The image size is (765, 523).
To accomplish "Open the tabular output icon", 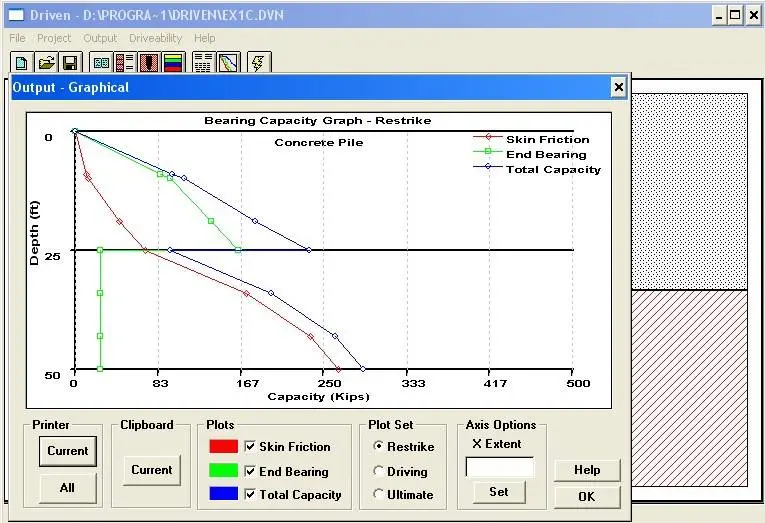I will click(x=203, y=62).
